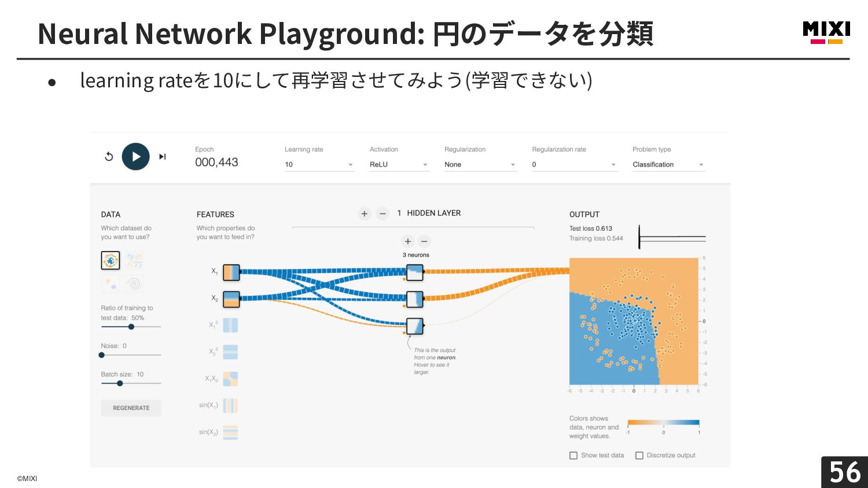The width and height of the screenshot is (868, 488).
Task: Open the Regularization dropdown showing None
Action: (480, 165)
